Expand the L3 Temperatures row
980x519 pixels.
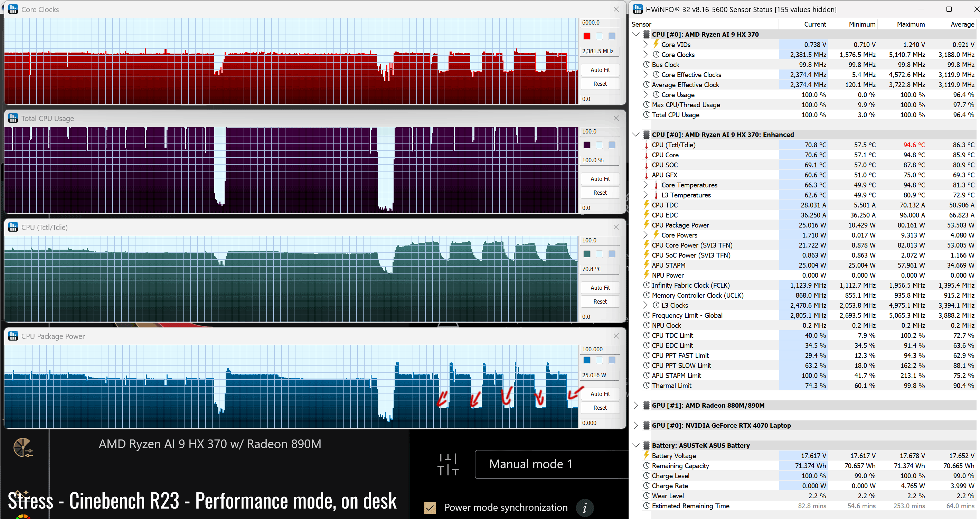click(646, 195)
